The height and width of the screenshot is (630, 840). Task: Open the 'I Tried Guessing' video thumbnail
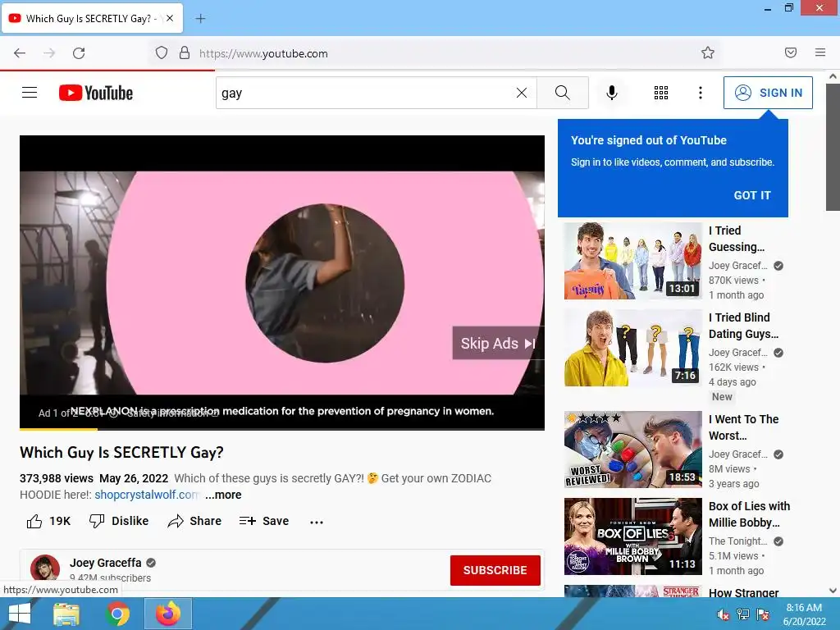click(x=632, y=261)
